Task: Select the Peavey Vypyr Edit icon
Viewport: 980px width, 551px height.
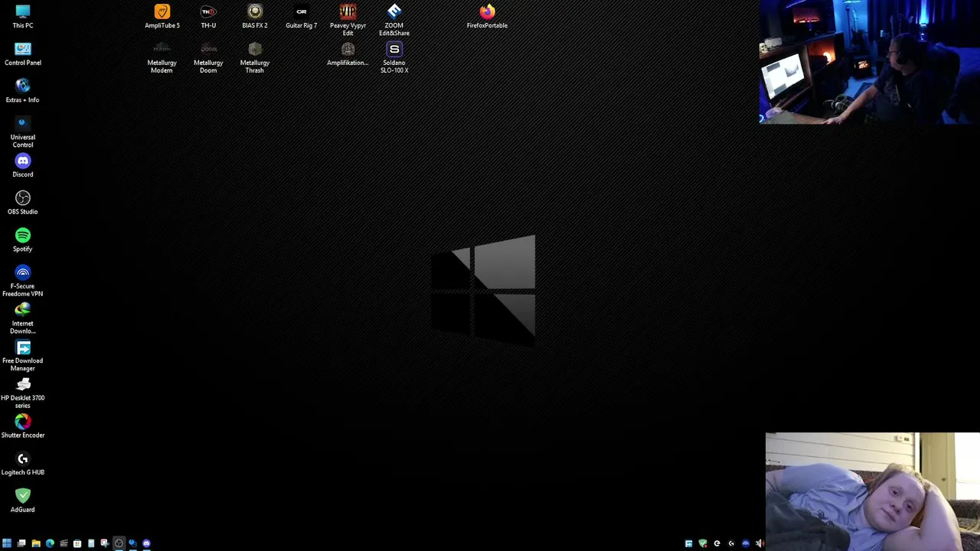Action: click(x=348, y=20)
